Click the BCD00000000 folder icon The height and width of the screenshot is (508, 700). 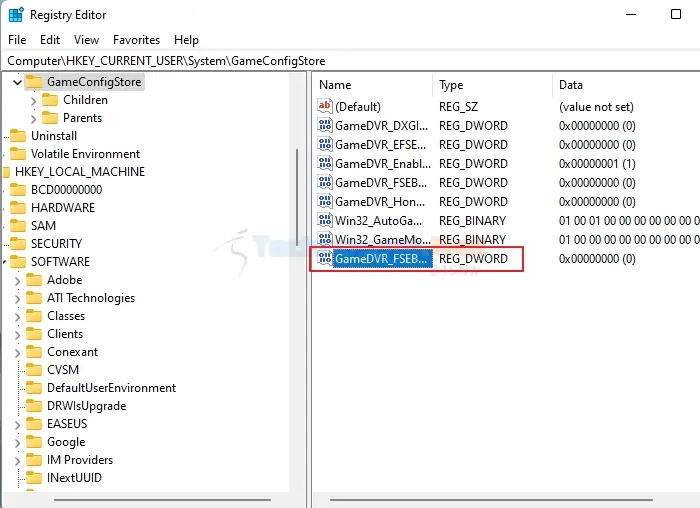(18, 190)
